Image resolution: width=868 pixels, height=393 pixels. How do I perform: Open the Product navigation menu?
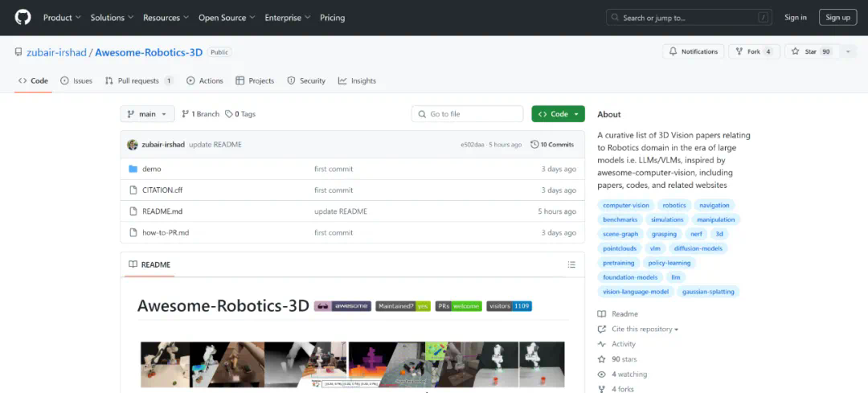pos(61,18)
